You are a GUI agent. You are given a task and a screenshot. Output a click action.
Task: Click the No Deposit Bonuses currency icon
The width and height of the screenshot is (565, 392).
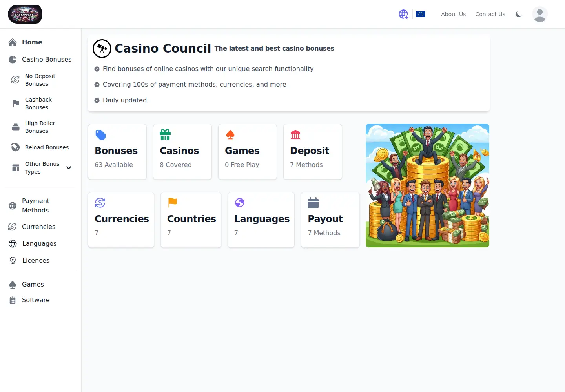(15, 80)
